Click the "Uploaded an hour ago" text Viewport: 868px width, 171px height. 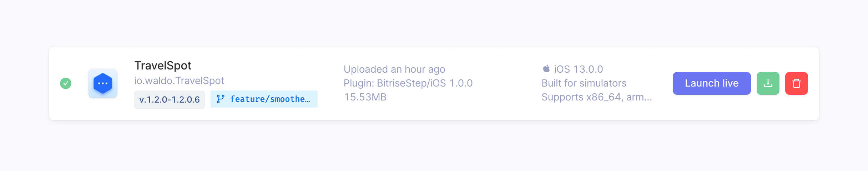394,69
